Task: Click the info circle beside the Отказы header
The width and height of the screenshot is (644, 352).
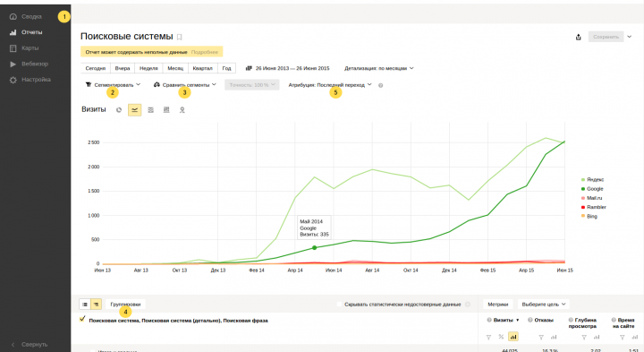Action: [530, 320]
